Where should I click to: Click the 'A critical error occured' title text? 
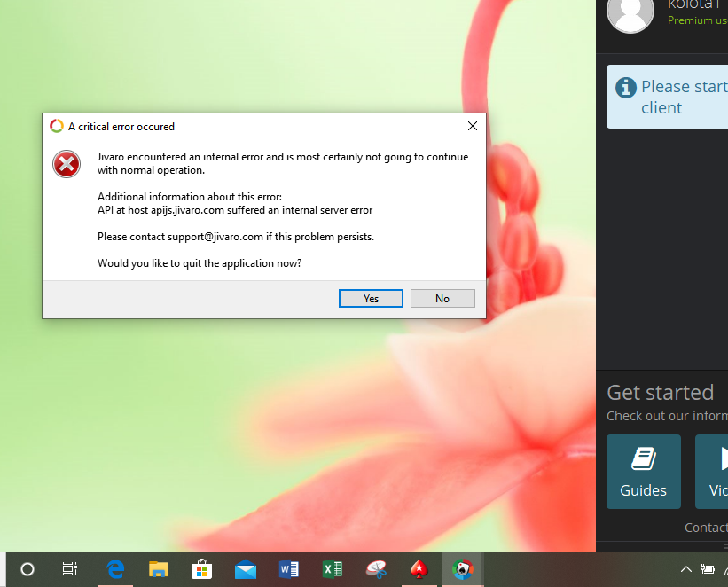pos(121,127)
